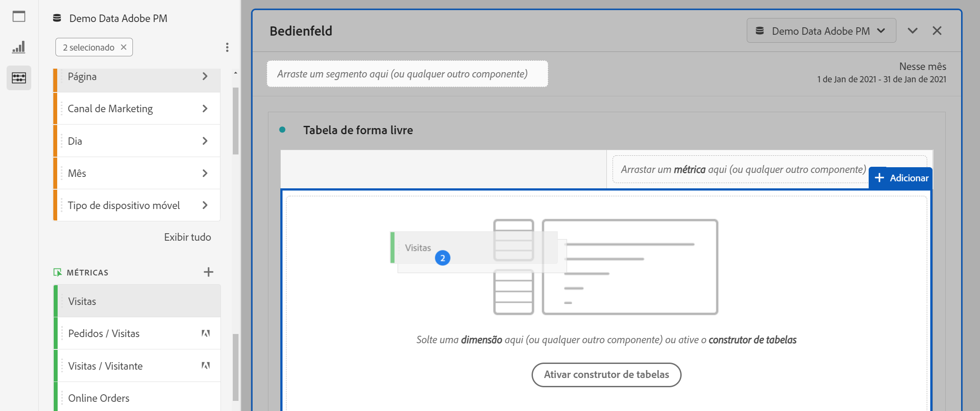This screenshot has width=980, height=411.
Task: Click Adobe icon on Visitas / Visitante row
Action: (x=206, y=365)
